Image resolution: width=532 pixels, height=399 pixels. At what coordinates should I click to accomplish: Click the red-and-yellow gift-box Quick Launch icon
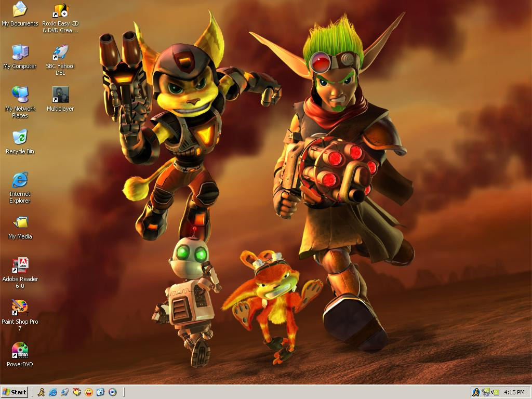pyautogui.click(x=77, y=392)
